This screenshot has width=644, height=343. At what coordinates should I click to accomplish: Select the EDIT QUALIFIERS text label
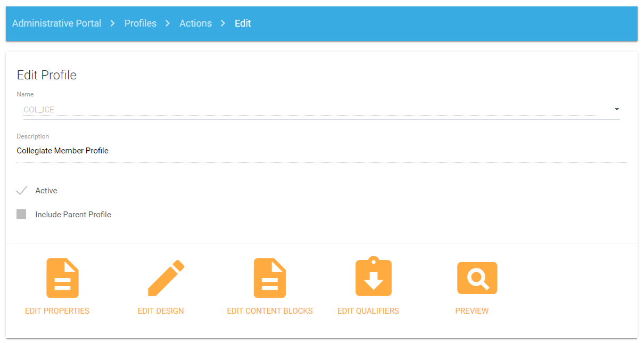[368, 311]
